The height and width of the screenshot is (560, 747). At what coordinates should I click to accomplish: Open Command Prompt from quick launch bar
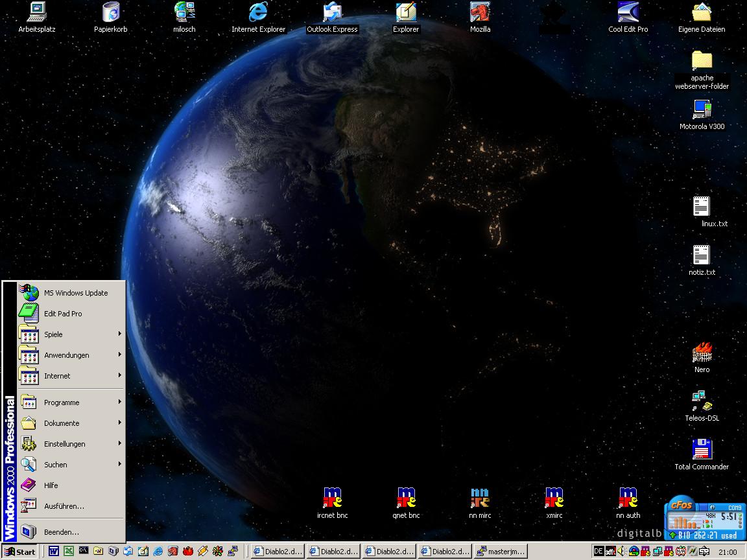[84, 552]
